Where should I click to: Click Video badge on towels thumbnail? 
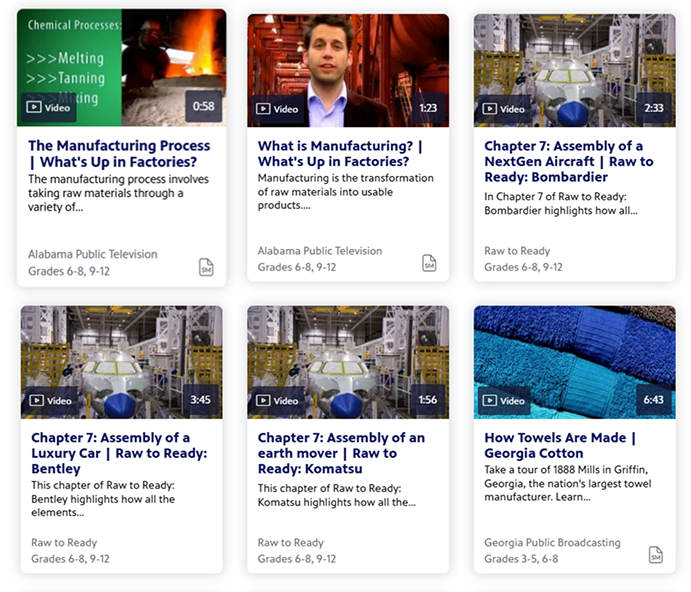tap(504, 400)
